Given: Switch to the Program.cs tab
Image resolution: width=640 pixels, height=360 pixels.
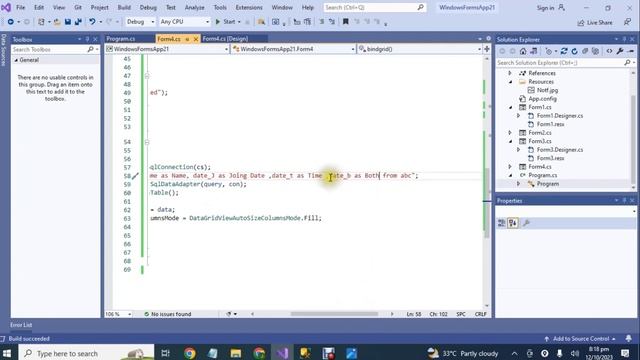Looking at the screenshot, I should 121,39.
